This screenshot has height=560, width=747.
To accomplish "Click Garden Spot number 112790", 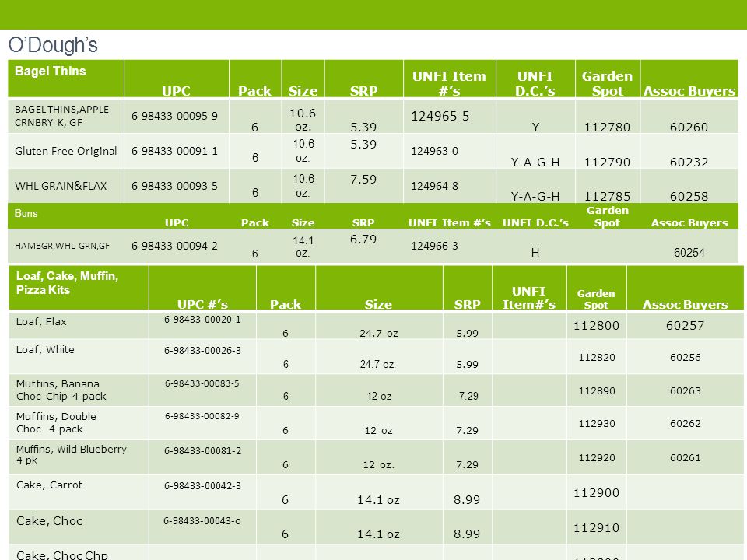I will point(607,163).
